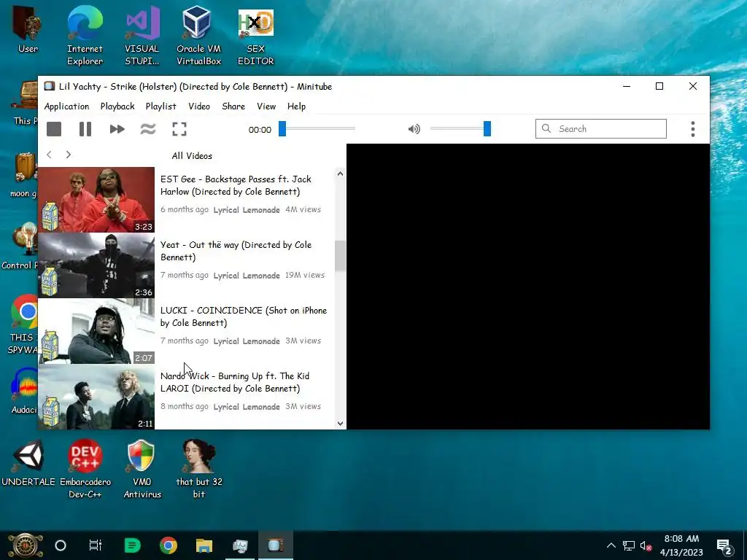Viewport: 747px width, 560px height.
Task: Open the View menu
Action: (x=266, y=106)
